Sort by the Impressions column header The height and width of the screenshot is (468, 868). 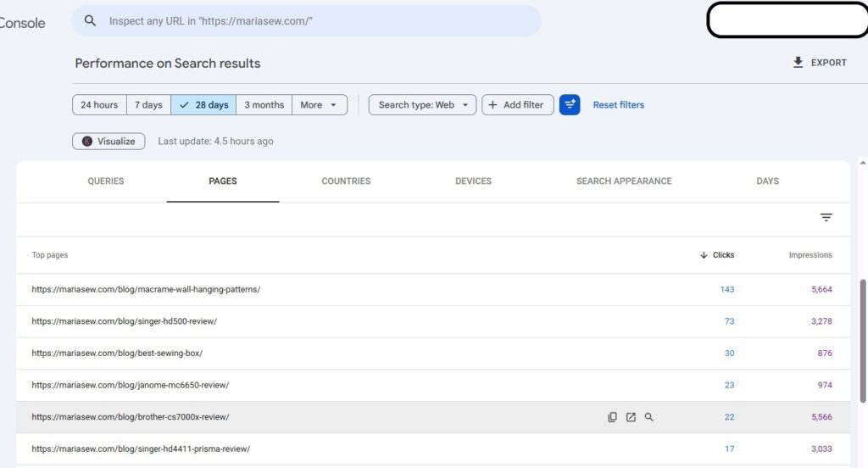(810, 255)
